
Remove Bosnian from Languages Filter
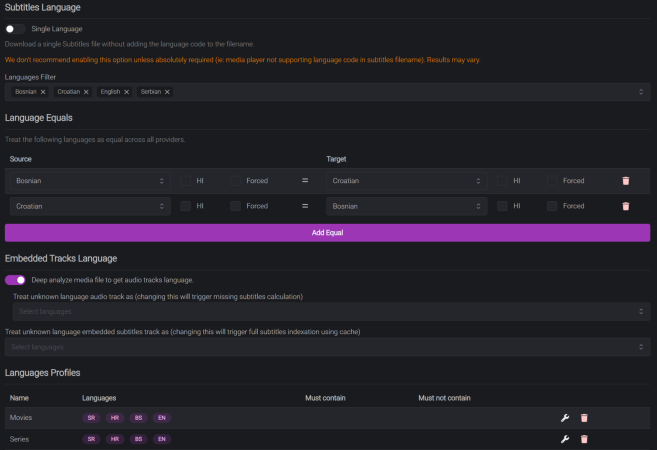[43, 92]
